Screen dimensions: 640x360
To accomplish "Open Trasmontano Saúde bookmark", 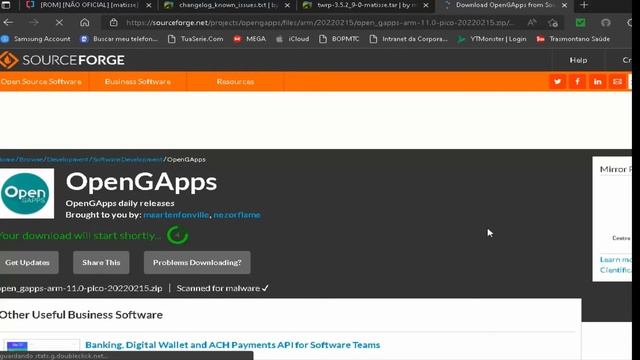I will tap(573, 39).
